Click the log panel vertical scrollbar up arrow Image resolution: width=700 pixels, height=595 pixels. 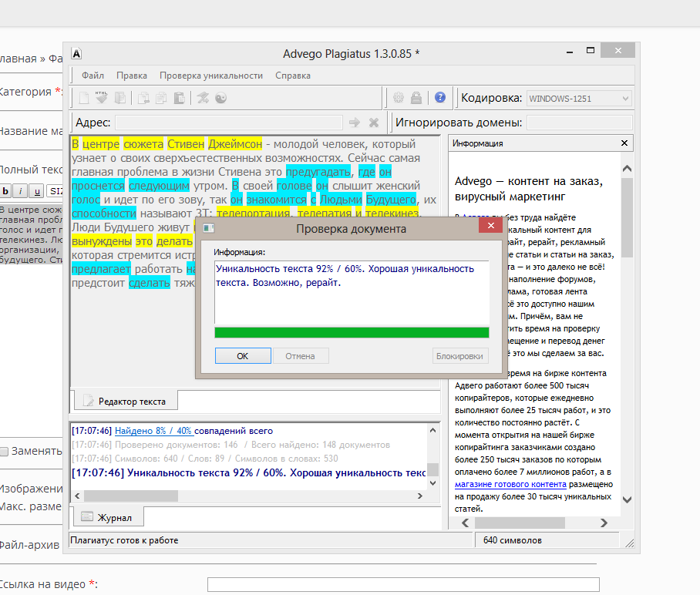click(x=432, y=430)
